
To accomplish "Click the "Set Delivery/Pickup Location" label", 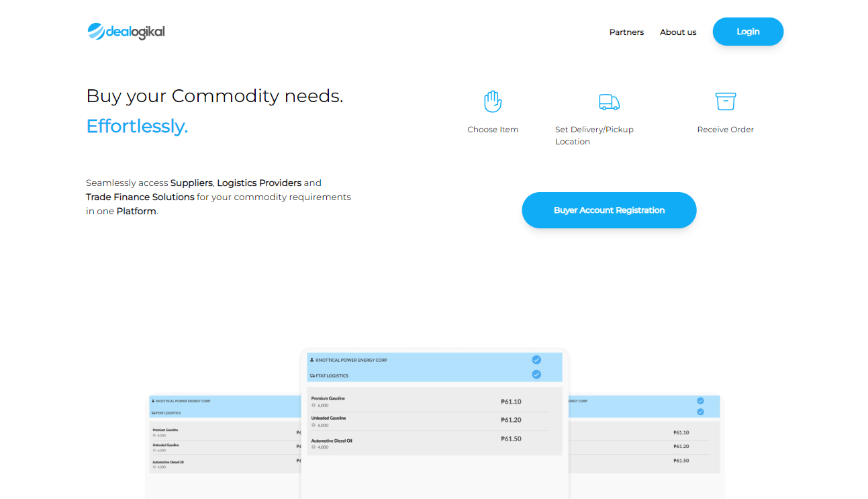I will pos(594,136).
